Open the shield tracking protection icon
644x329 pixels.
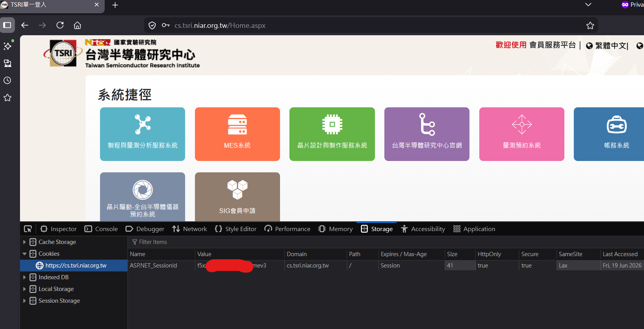coord(152,25)
